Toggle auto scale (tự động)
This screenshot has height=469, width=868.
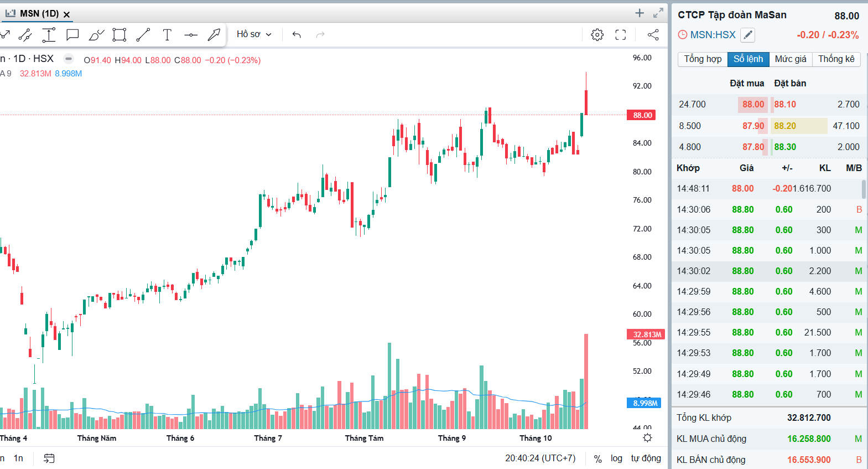click(x=646, y=458)
